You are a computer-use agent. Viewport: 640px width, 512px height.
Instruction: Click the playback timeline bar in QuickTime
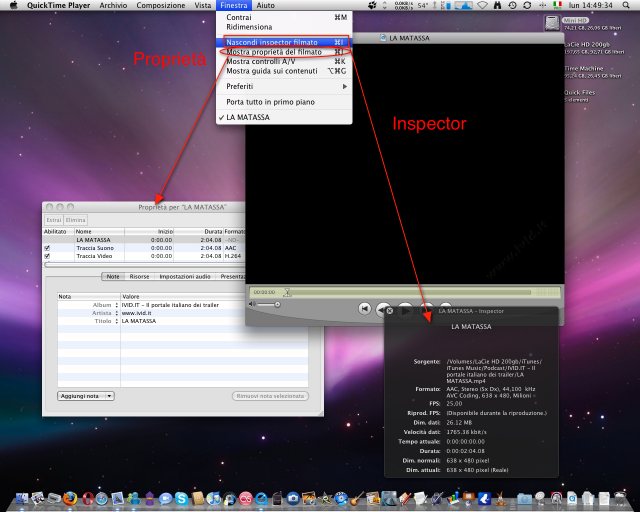pyautogui.click(x=408, y=292)
